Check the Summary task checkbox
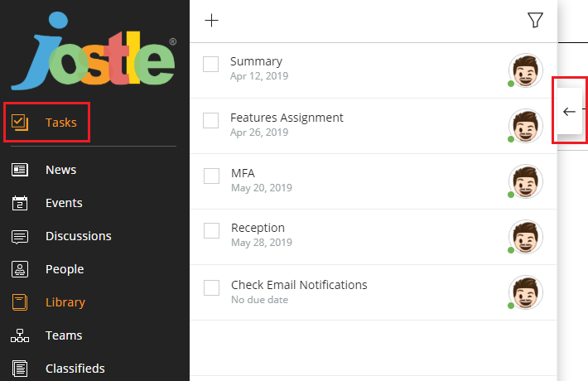The height and width of the screenshot is (381, 588). [210, 64]
